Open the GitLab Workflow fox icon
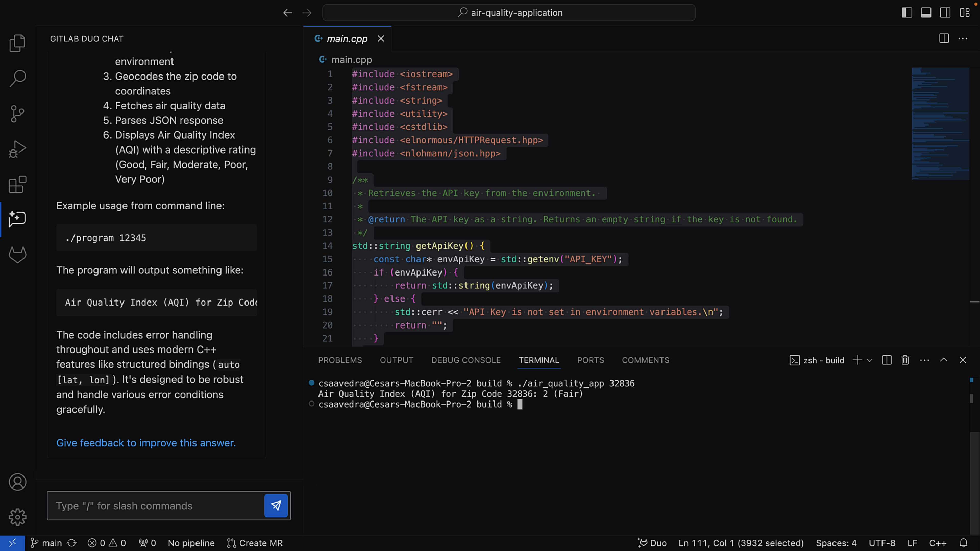Viewport: 980px width, 551px height. (x=17, y=254)
